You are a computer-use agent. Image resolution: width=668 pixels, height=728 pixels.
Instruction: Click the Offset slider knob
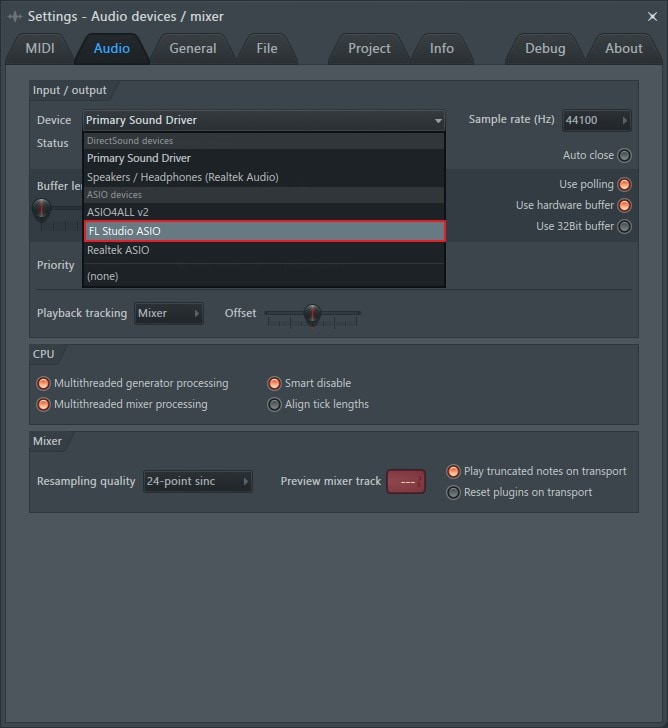coord(313,314)
